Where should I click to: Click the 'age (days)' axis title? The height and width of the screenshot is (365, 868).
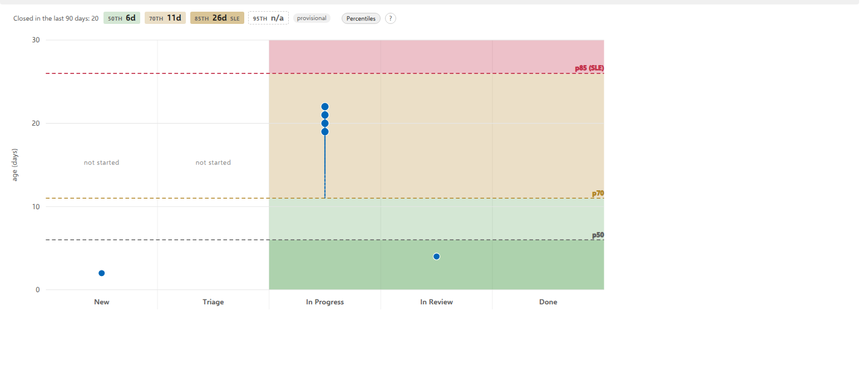coord(16,165)
